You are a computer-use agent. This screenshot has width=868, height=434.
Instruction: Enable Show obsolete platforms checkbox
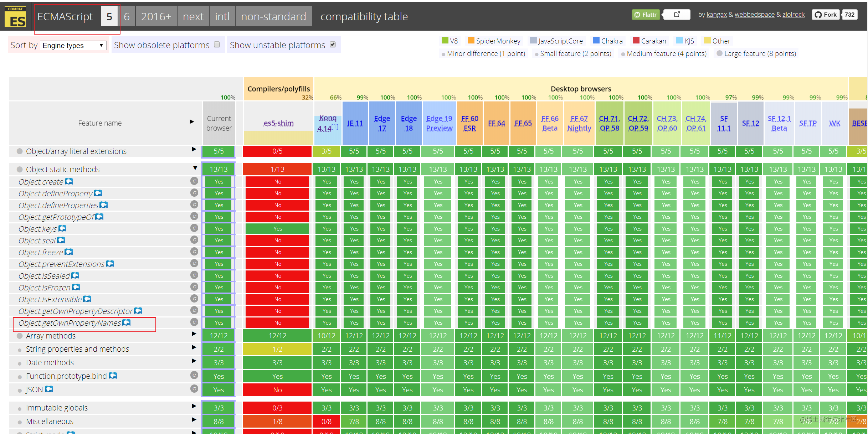click(217, 45)
